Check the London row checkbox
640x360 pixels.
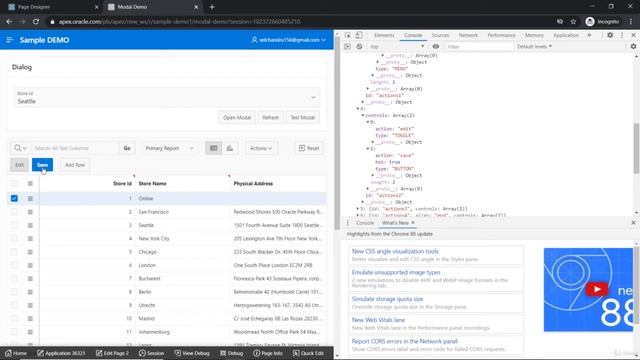point(14,265)
